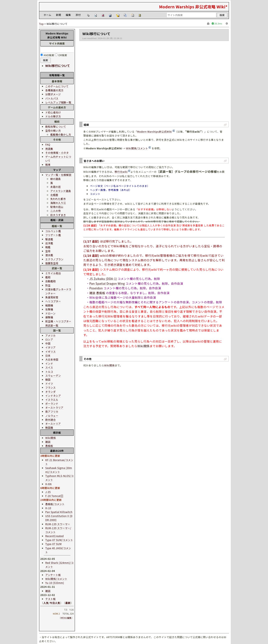Open the 添付 menu item
Viewport: 268px width, 644px height.
pos(78,15)
